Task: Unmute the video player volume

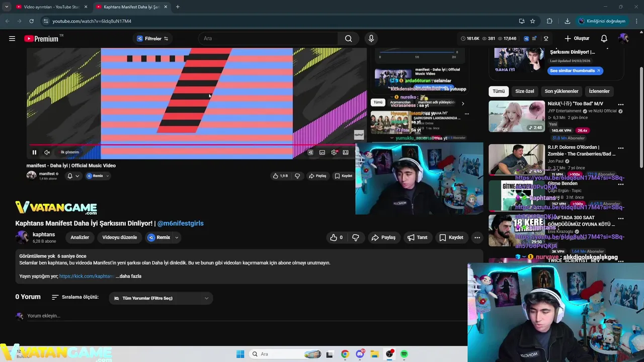Action: (x=47, y=152)
